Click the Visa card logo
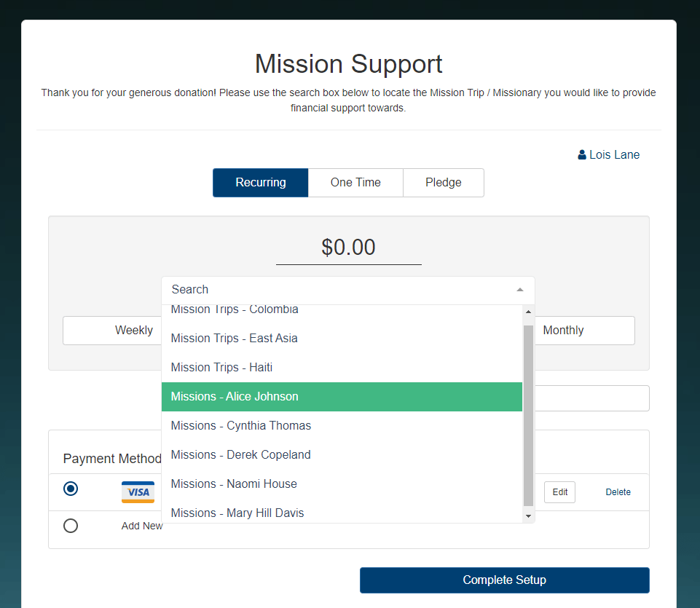Screen dimensions: 700x608 tap(138, 492)
